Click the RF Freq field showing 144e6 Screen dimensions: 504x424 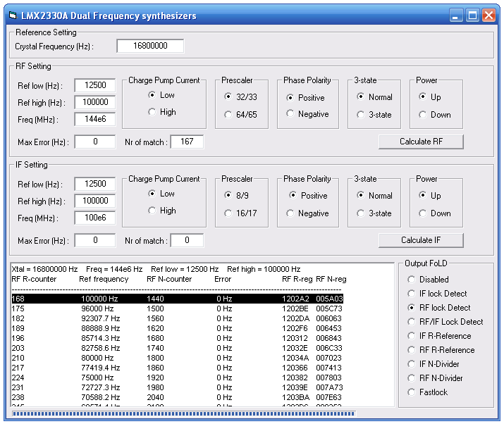tap(95, 120)
